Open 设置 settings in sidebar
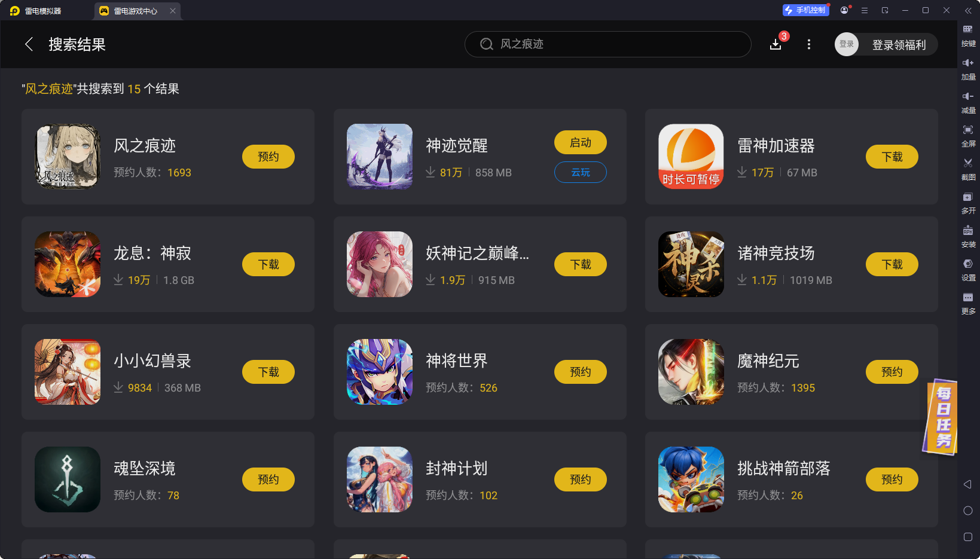Viewport: 980px width, 559px height. point(968,270)
